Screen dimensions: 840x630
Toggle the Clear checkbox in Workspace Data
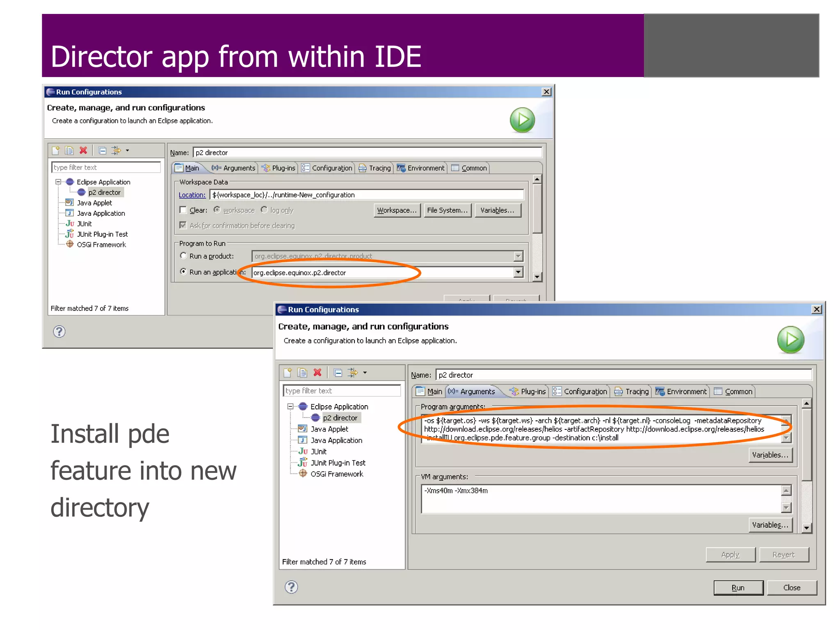[x=183, y=210]
